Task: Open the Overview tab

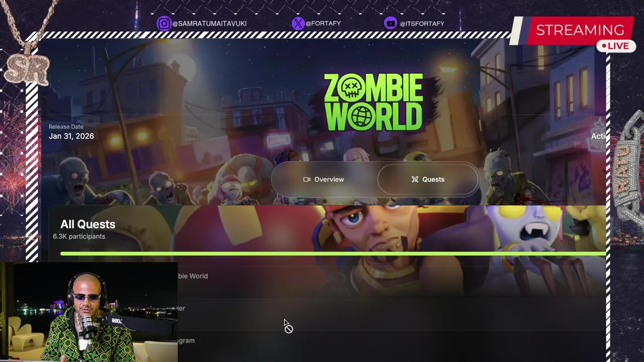Action: point(324,179)
